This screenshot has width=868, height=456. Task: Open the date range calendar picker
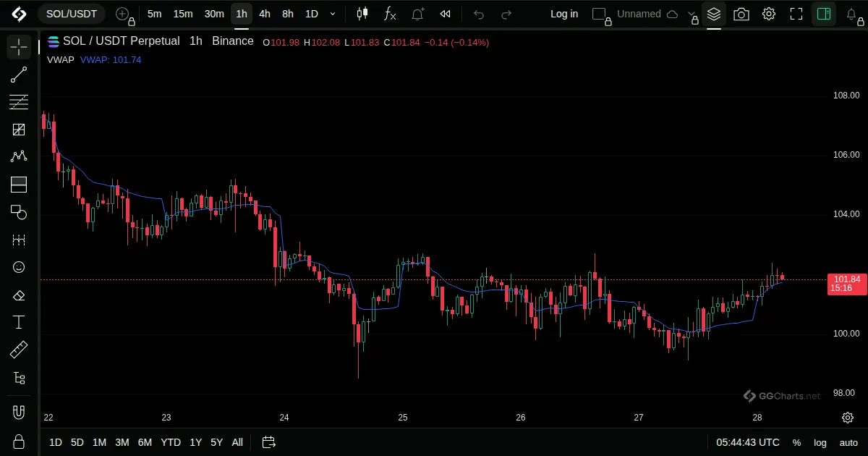(269, 442)
